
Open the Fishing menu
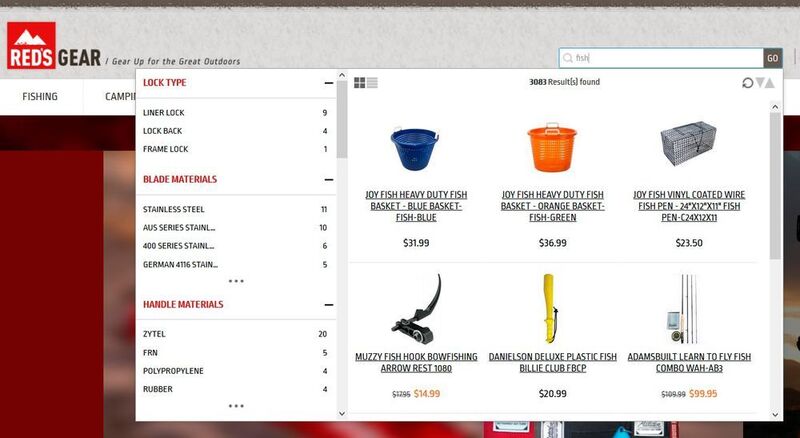[40, 96]
